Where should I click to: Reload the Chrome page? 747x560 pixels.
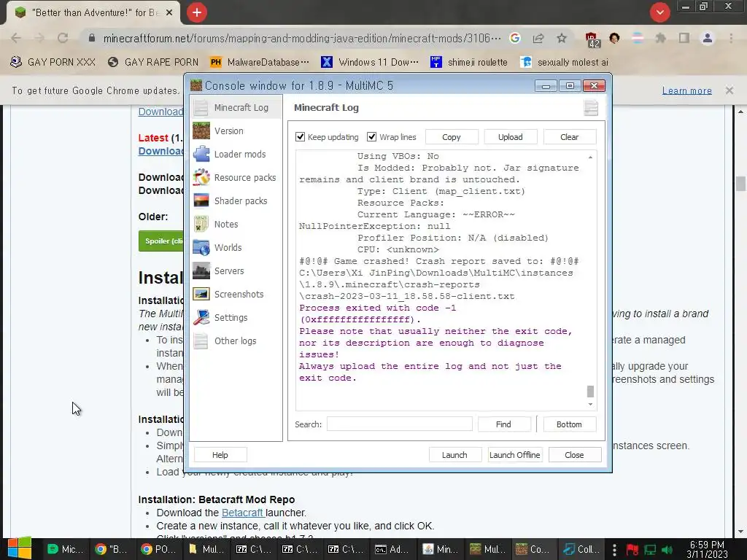coord(63,38)
